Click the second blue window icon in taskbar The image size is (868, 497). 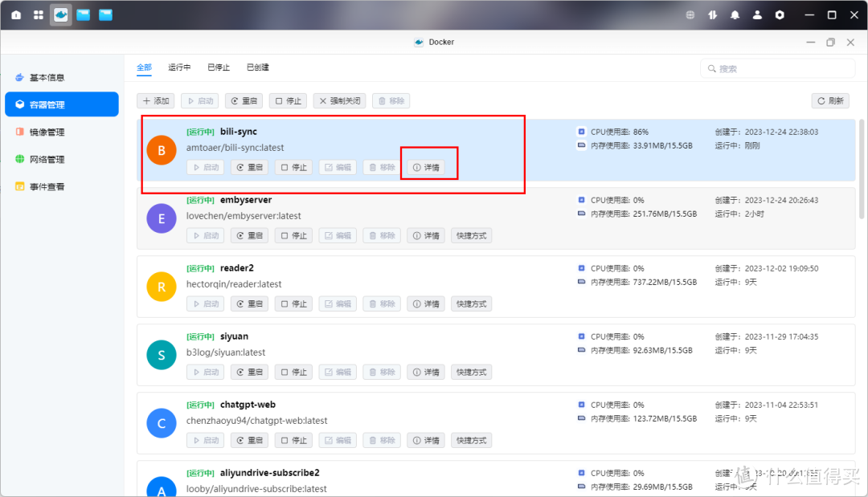[x=105, y=15]
